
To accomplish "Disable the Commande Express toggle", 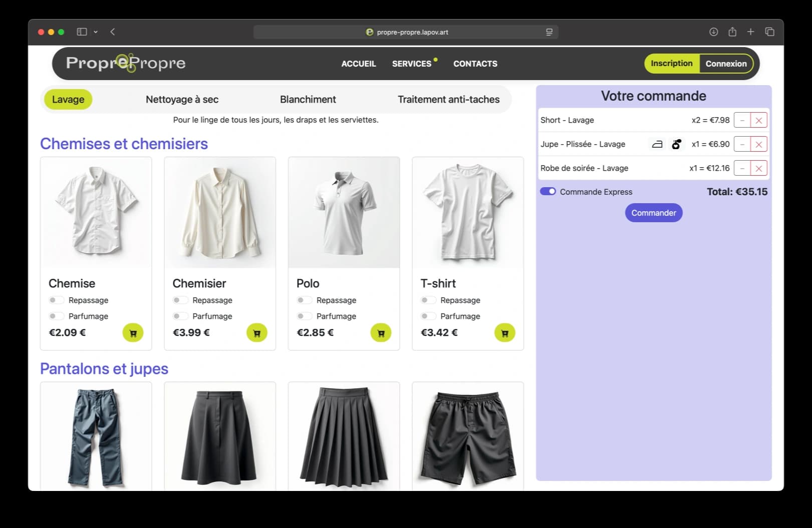I will tap(548, 191).
